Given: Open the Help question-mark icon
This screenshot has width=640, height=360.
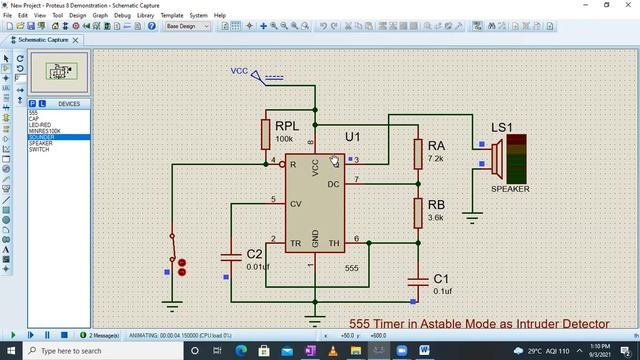Looking at the screenshot, I should (151, 26).
